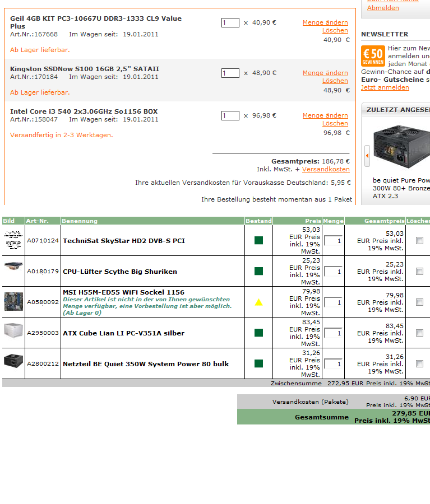Click quantity field for Kingston SSDNow S100
Screen dimensions: 430x504
pyautogui.click(x=230, y=73)
